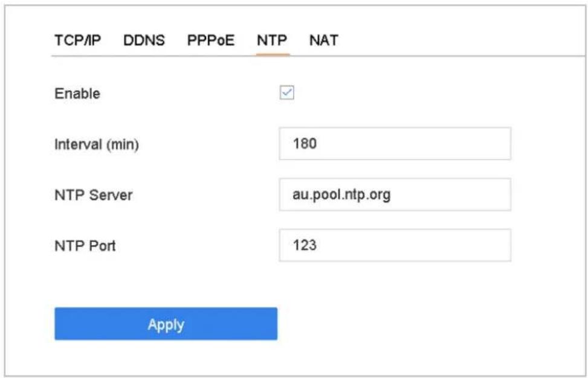Click the NTP Port field showing 123
Screen dimensions: 588x378
click(x=395, y=245)
